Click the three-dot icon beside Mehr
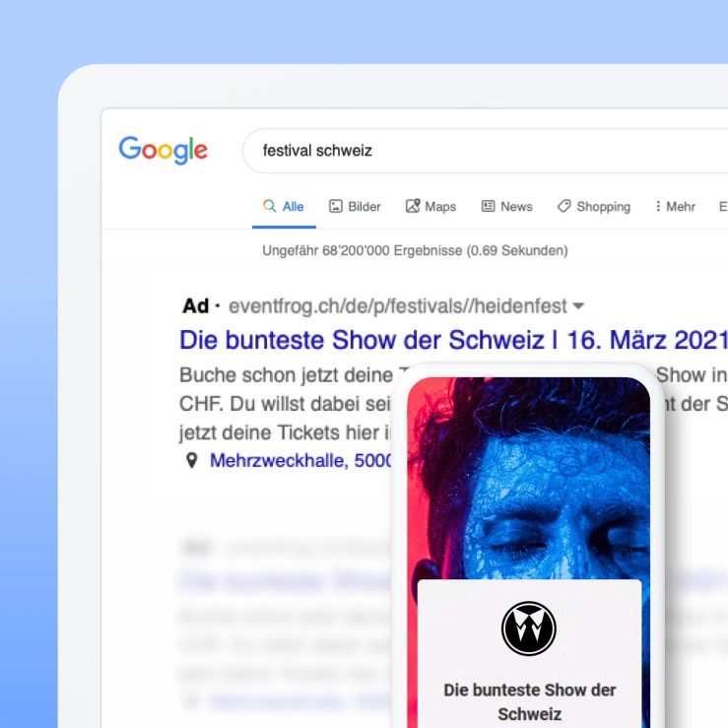The image size is (728, 728). (658, 206)
